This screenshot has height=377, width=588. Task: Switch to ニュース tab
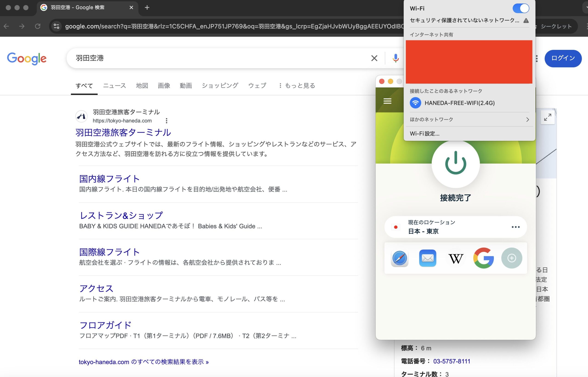(114, 86)
